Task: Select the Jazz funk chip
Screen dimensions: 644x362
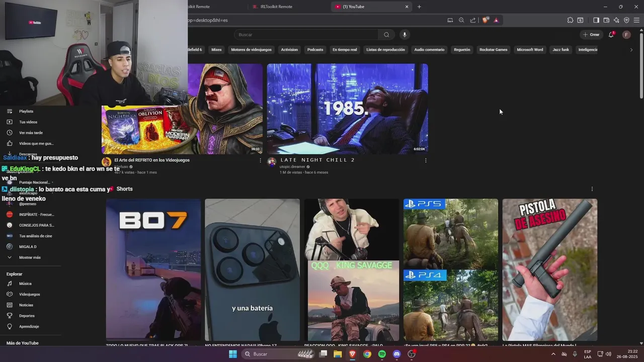Action: [x=560, y=50]
